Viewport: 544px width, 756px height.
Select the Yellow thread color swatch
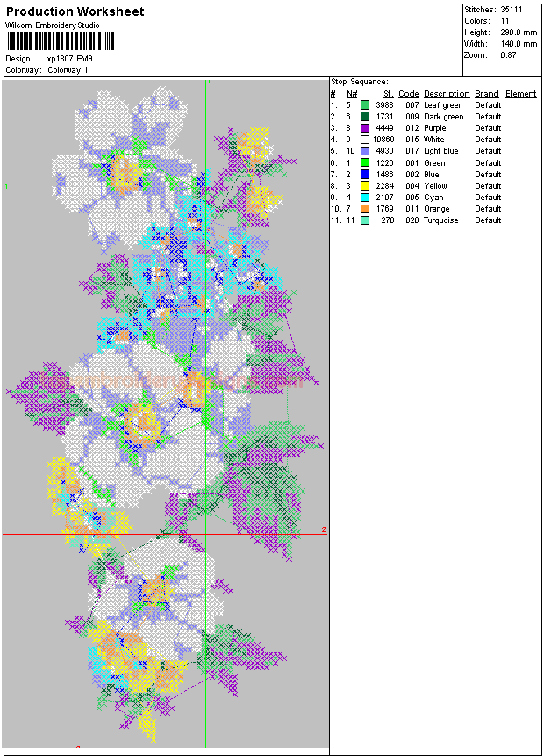point(365,186)
